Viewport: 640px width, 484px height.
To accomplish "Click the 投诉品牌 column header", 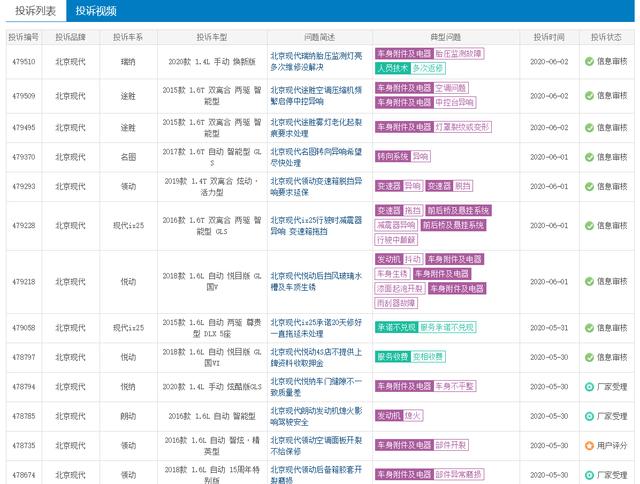I will (71, 37).
